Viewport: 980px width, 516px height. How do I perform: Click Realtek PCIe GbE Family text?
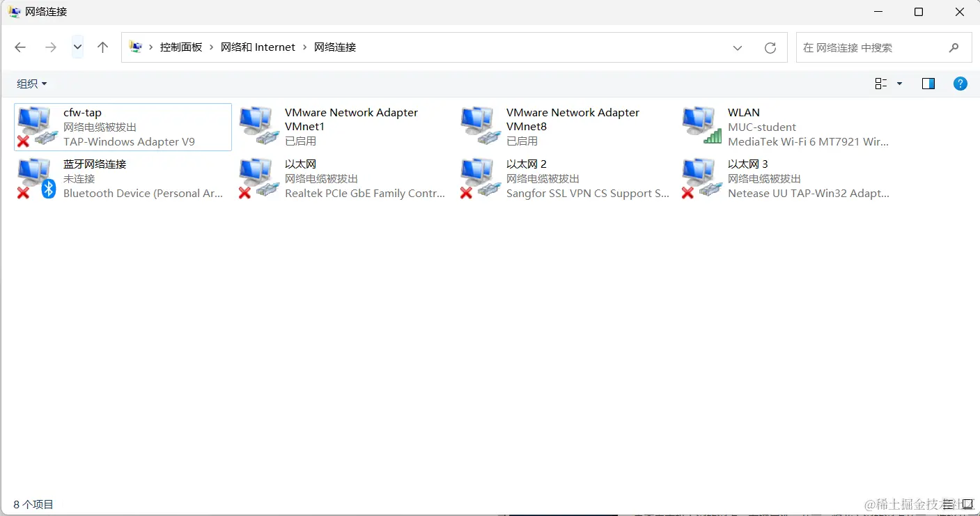pyautogui.click(x=364, y=194)
